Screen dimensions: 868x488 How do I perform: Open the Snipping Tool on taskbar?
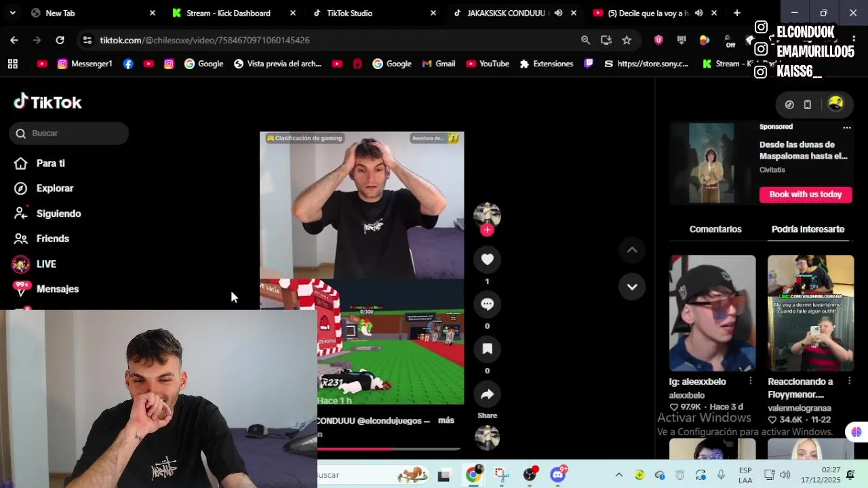(502, 474)
